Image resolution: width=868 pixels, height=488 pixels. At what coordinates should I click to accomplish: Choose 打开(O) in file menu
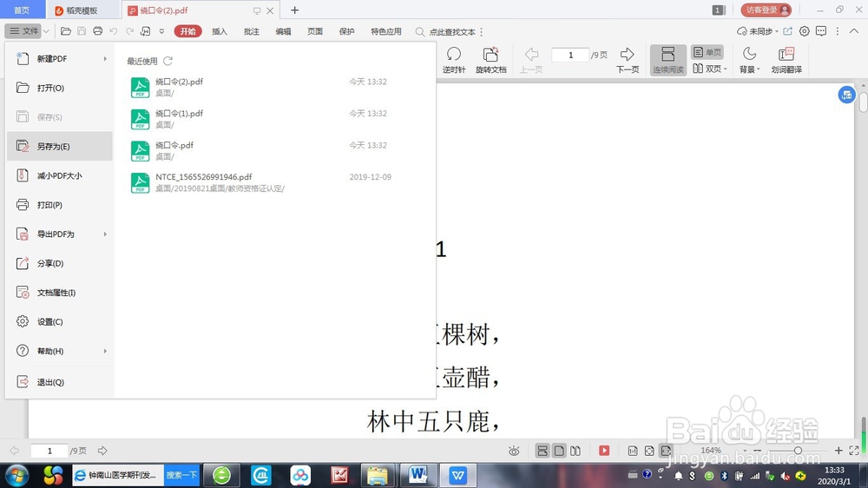point(60,88)
